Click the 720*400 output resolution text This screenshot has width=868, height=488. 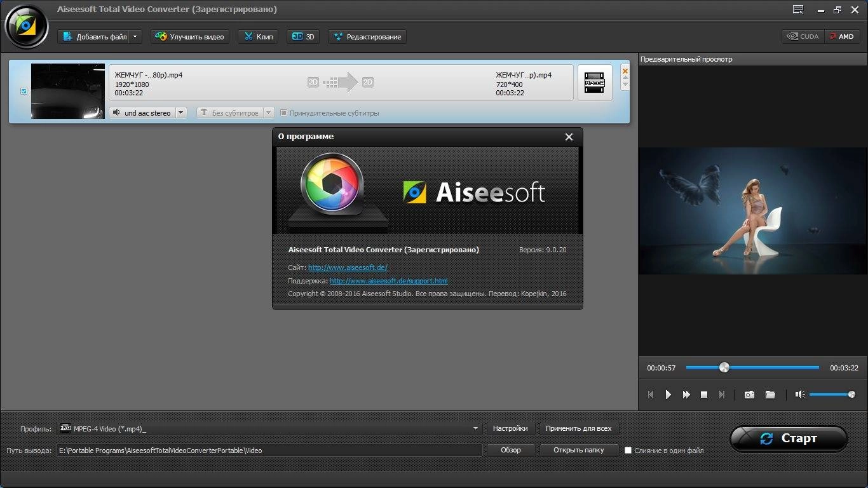point(509,84)
